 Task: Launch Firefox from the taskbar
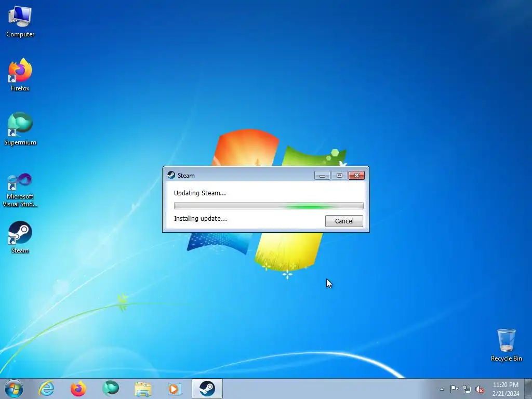[x=78, y=389]
